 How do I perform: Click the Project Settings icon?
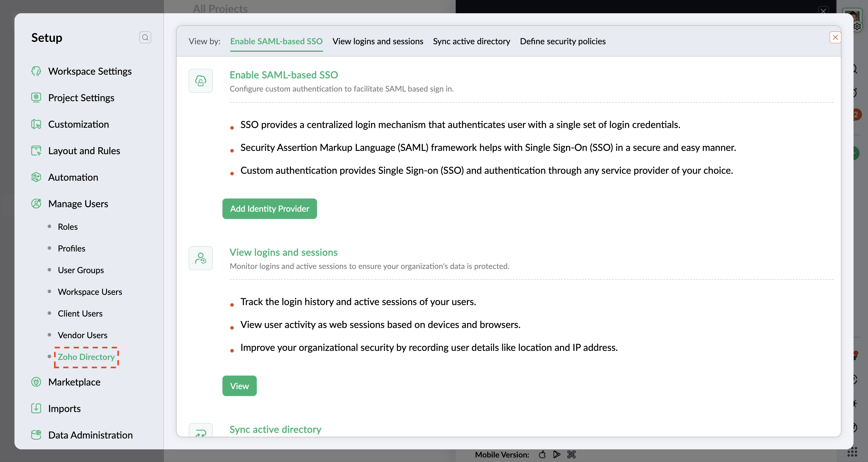[36, 97]
